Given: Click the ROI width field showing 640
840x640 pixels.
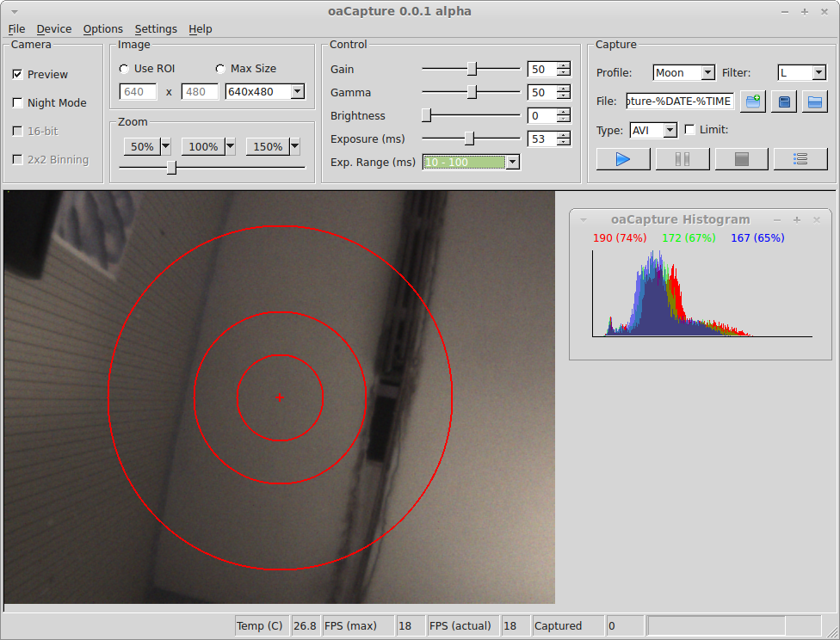Looking at the screenshot, I should point(139,91).
